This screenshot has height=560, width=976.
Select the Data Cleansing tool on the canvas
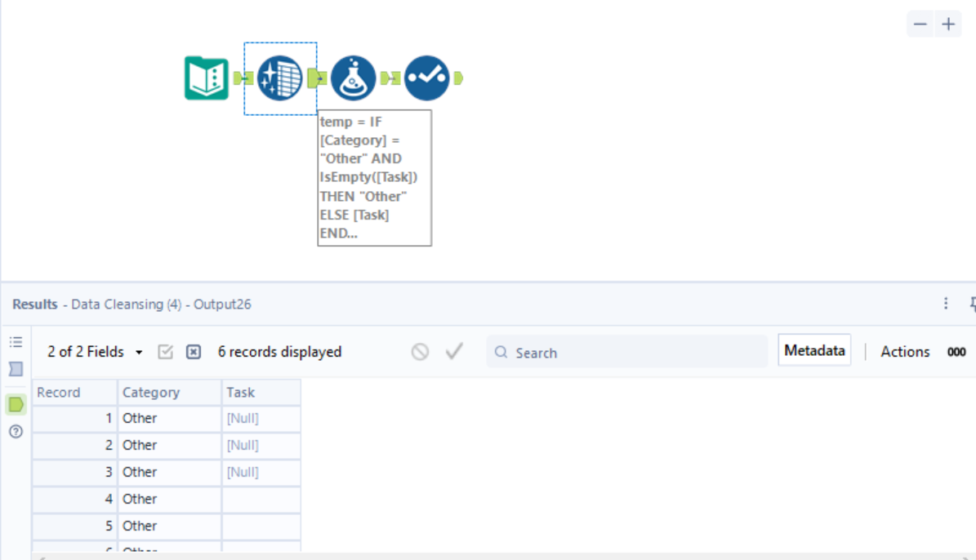(x=280, y=78)
